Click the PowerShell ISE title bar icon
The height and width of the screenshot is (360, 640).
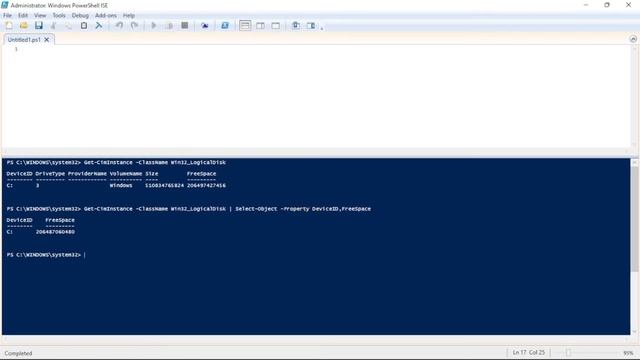(x=5, y=5)
